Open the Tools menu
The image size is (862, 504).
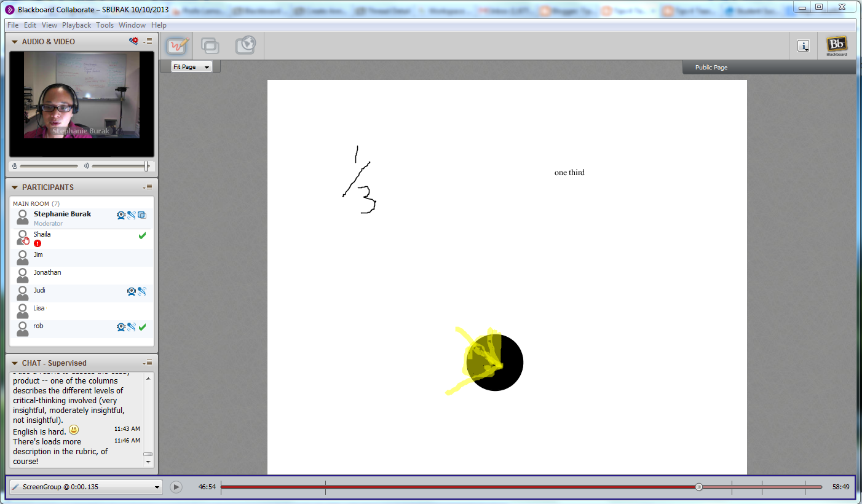pyautogui.click(x=104, y=25)
